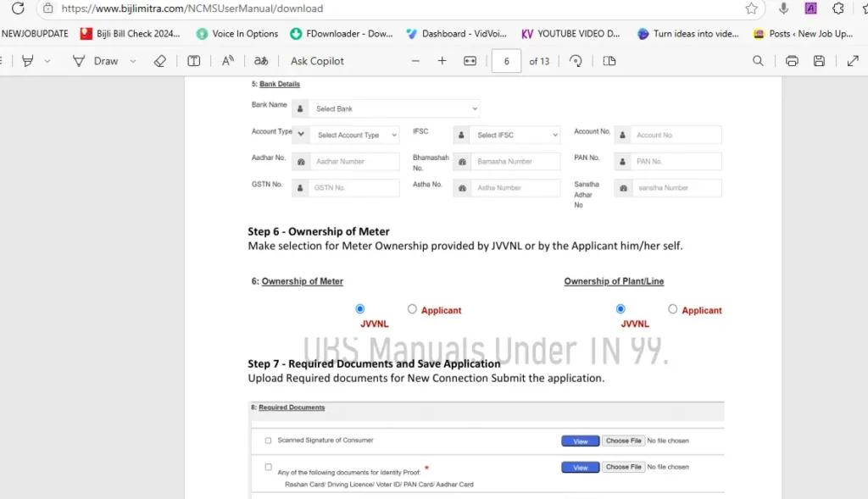Rotate the PDF page
The image size is (868, 499).
point(576,61)
